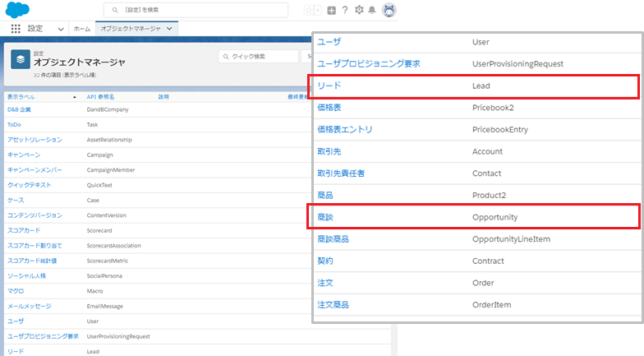Screen dimensions: 644x356
Task: Click the favorites star icon
Action: point(309,11)
